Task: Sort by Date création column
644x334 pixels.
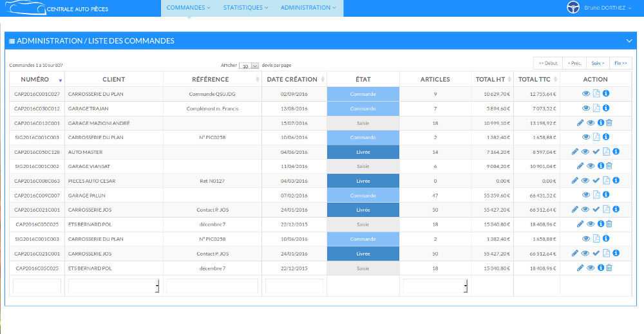Action: (294, 79)
